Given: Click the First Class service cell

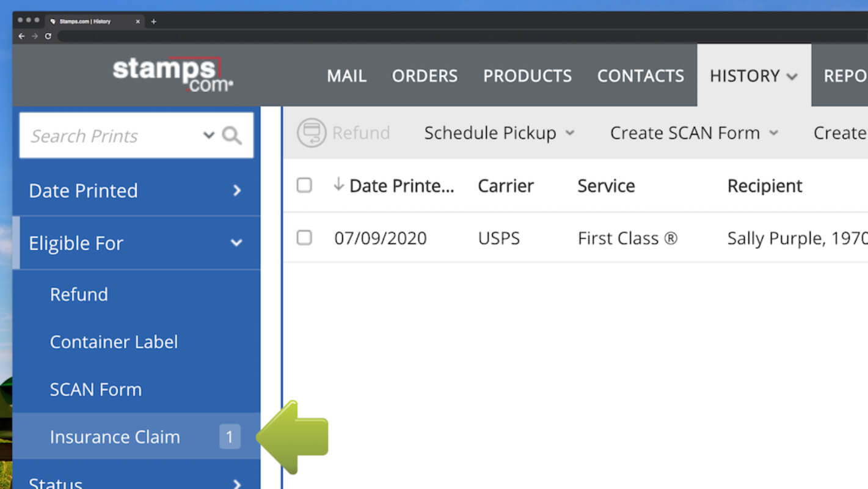Looking at the screenshot, I should tap(627, 238).
